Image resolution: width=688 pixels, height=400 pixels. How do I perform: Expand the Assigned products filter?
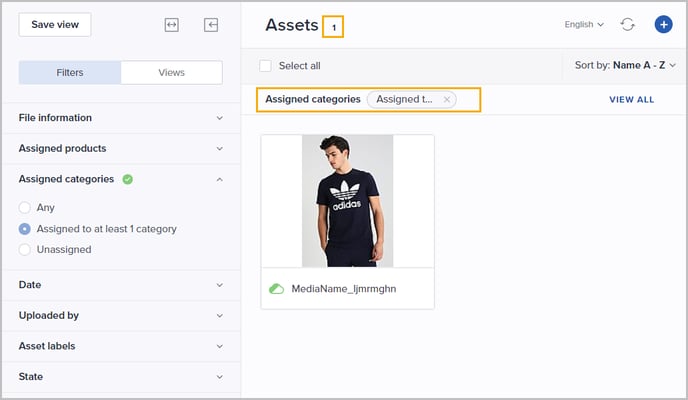121,149
